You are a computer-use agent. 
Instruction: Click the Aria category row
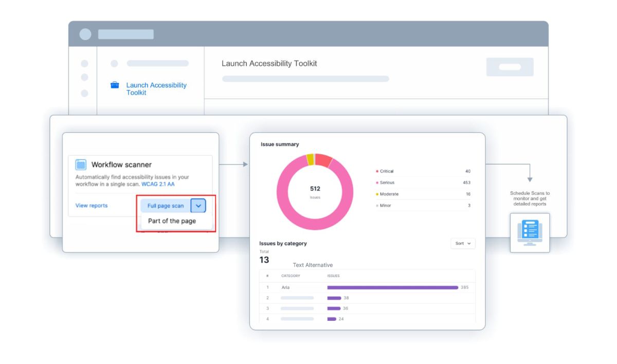pos(367,287)
